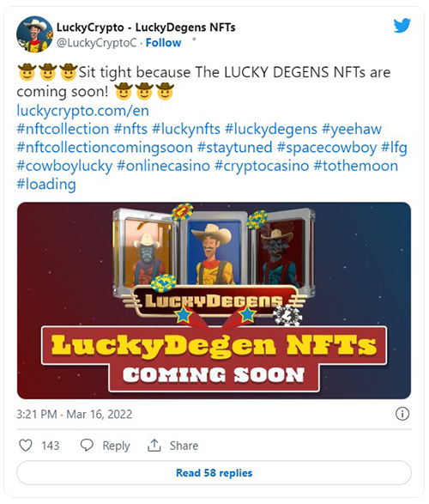The height and width of the screenshot is (504, 429).
Task: Open the LuckyCrypto profile avatar
Action: [34, 34]
